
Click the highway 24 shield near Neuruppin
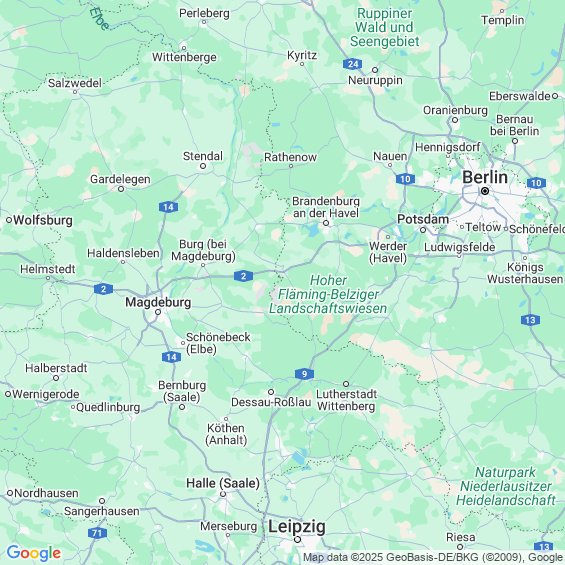(x=352, y=64)
